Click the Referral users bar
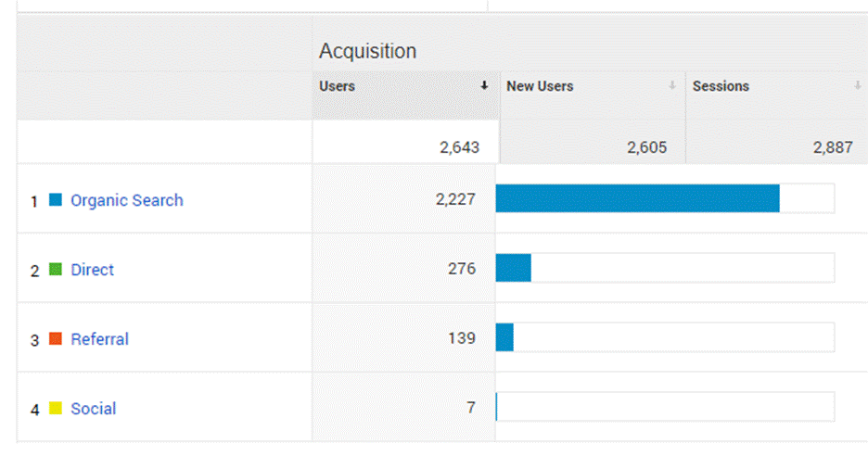 click(504, 337)
